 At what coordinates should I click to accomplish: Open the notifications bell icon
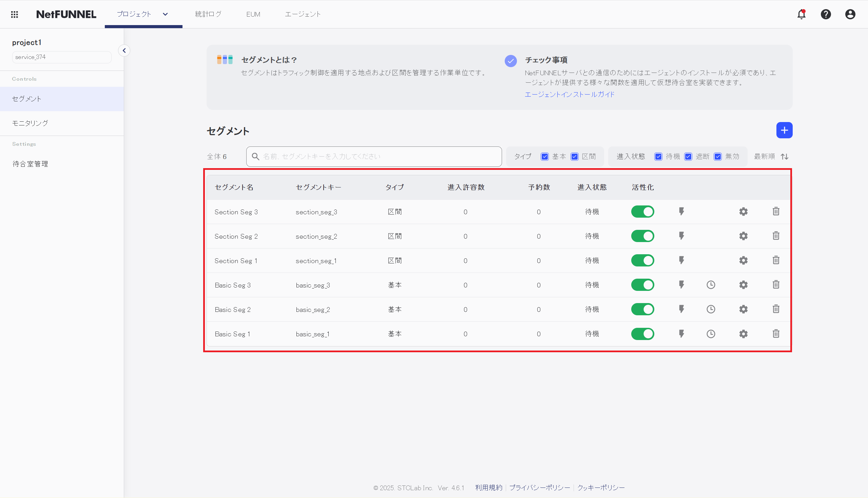[801, 14]
